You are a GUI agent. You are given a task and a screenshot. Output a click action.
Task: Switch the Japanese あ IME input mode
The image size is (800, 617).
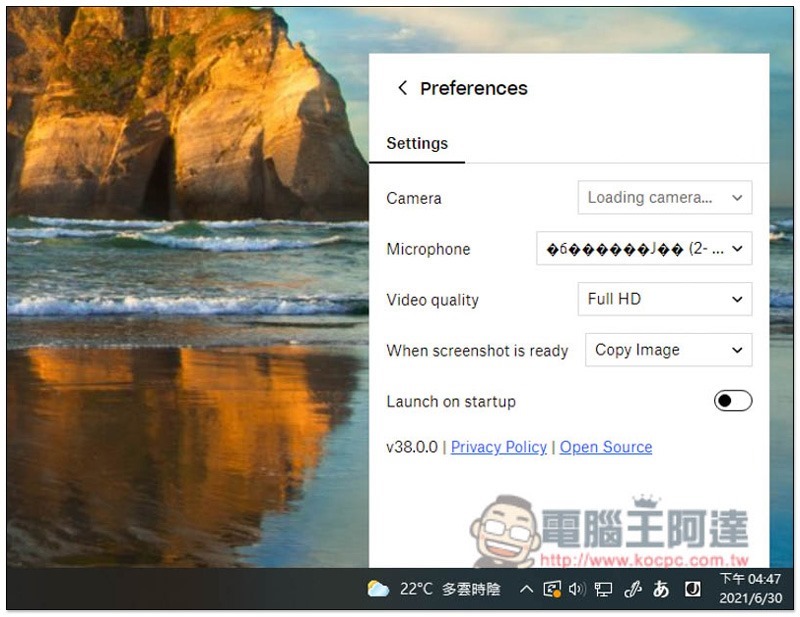661,589
